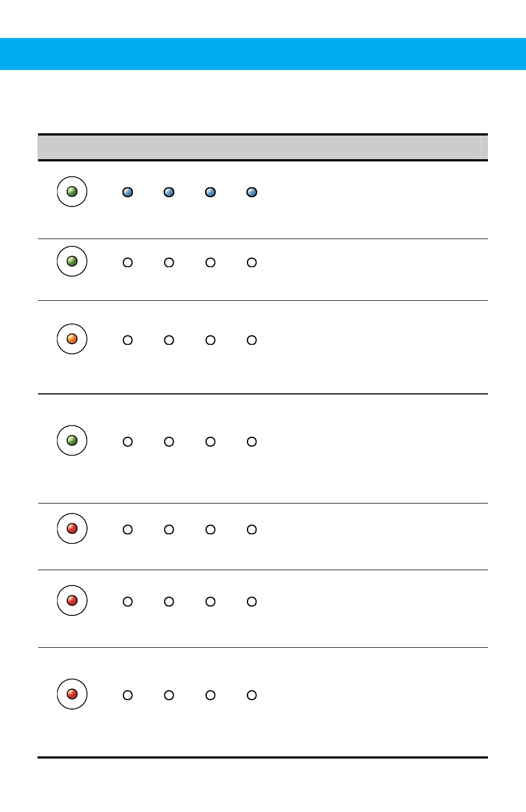
Task: Click red power LED in fifth table row
Action: coord(72,528)
